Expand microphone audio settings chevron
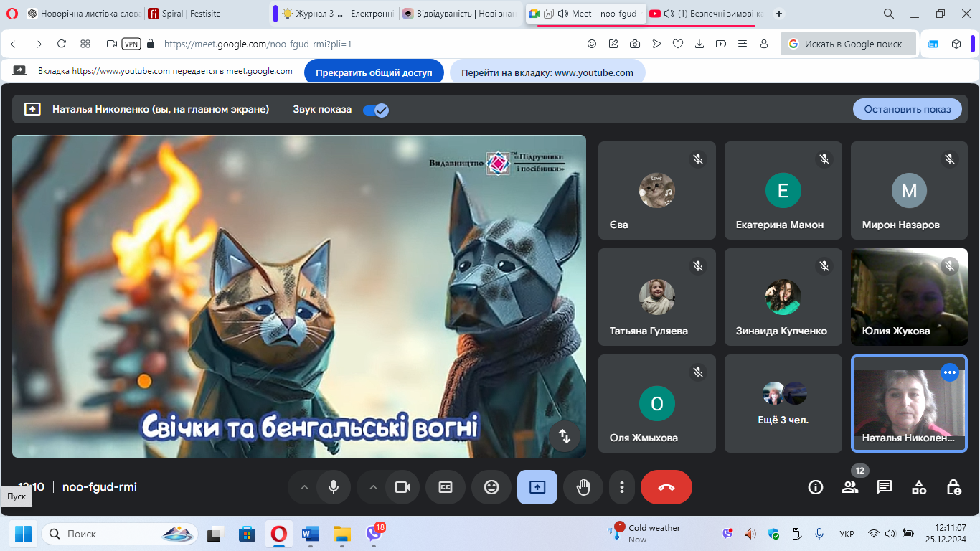This screenshot has width=980, height=551. point(304,487)
